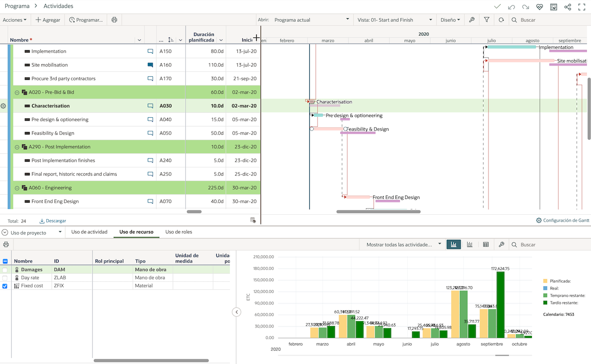591x364 pixels.
Task: Switch to the stacked bar chart view icon
Action: tap(470, 244)
